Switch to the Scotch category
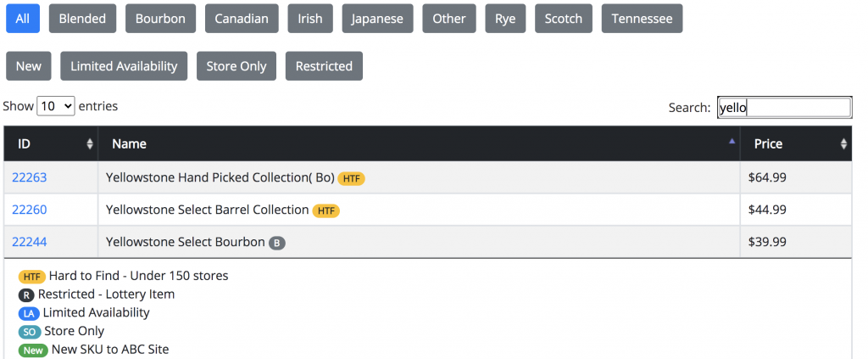This screenshot has height=359, width=868. click(x=564, y=19)
